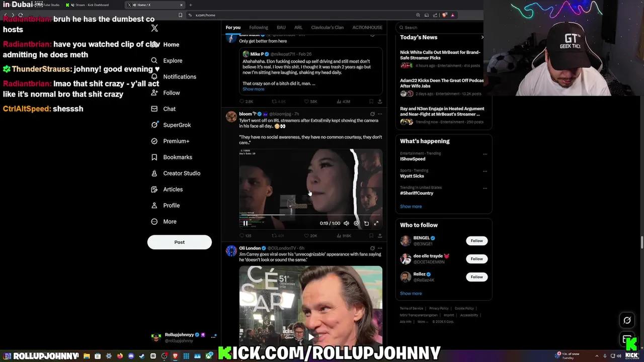Show more under Who to follow

[411, 294]
